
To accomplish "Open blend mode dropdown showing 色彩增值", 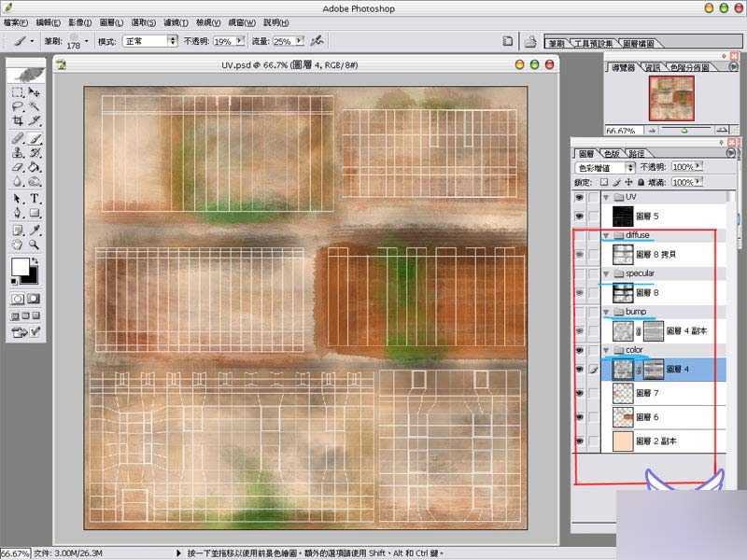I will click(x=605, y=168).
